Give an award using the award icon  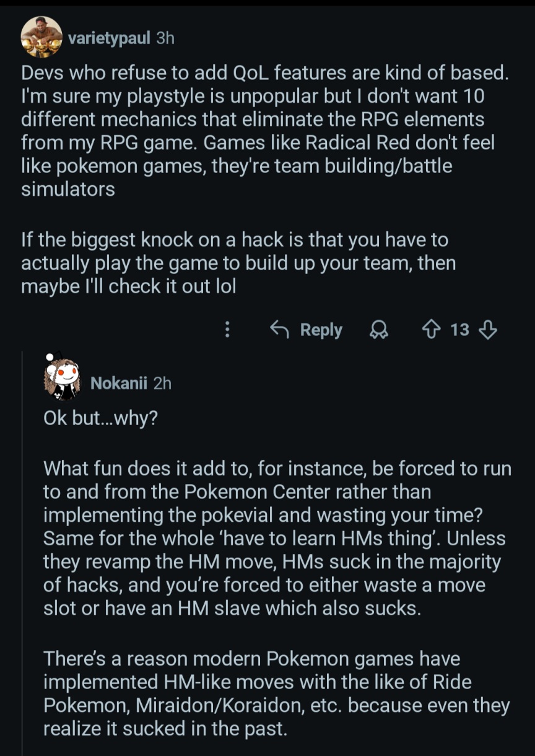pyautogui.click(x=378, y=330)
